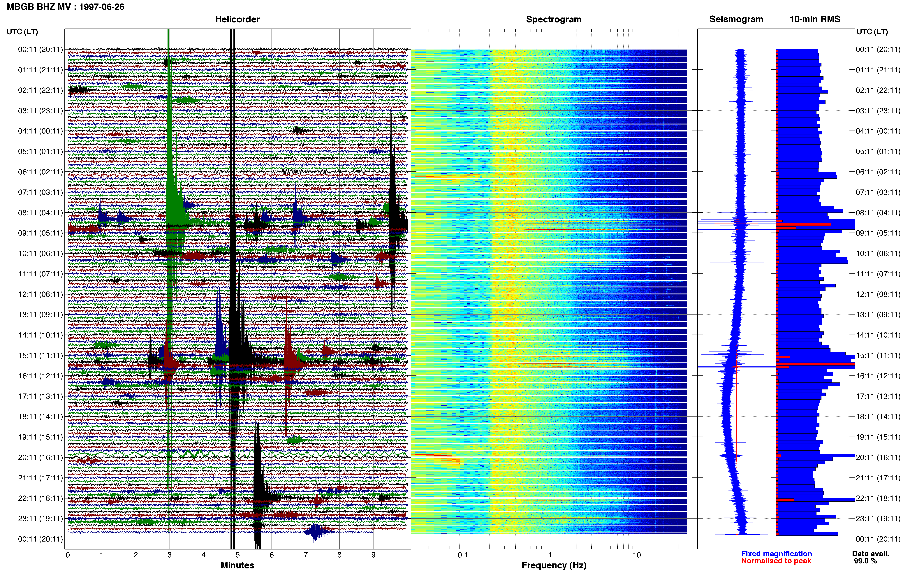924x578 pixels.
Task: Click '23:11 (19:11)' on the RMS-side time axis
Action: (x=878, y=519)
